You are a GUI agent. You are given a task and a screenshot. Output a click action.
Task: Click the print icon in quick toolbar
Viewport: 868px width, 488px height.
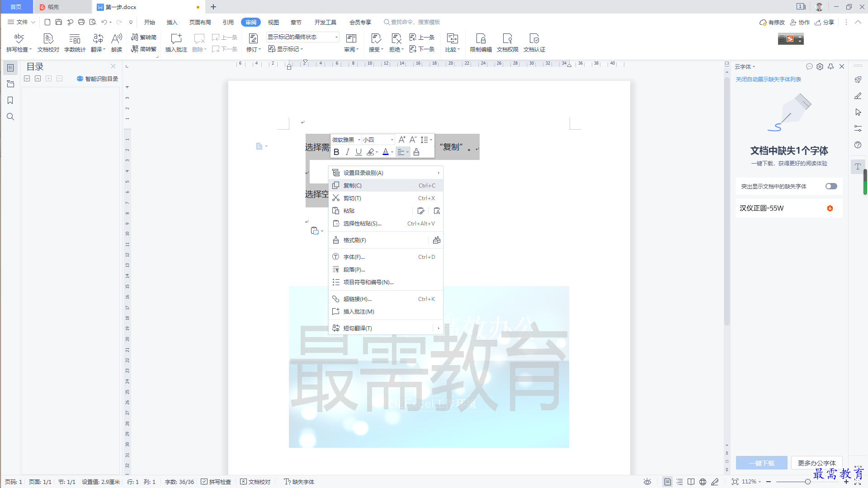coord(81,22)
